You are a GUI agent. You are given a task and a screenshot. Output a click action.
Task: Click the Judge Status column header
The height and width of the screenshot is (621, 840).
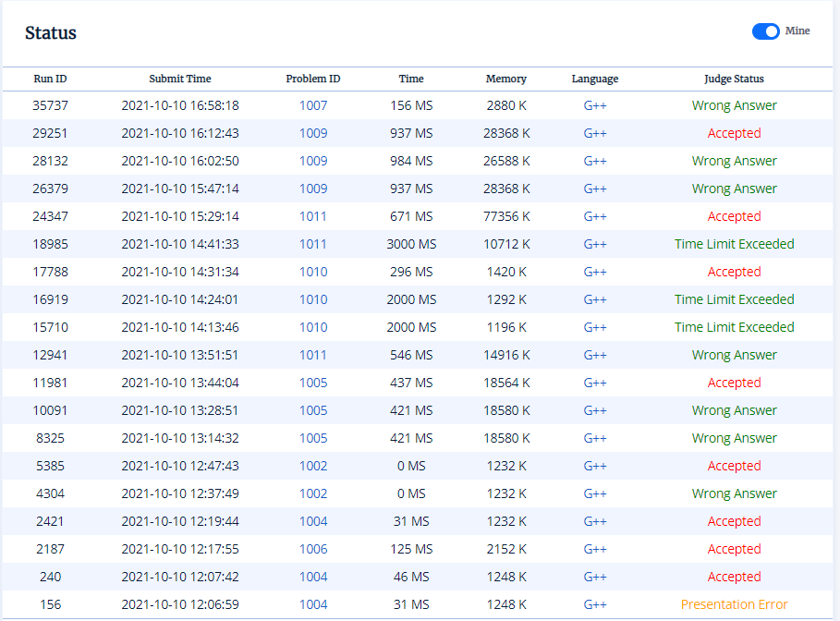click(734, 79)
